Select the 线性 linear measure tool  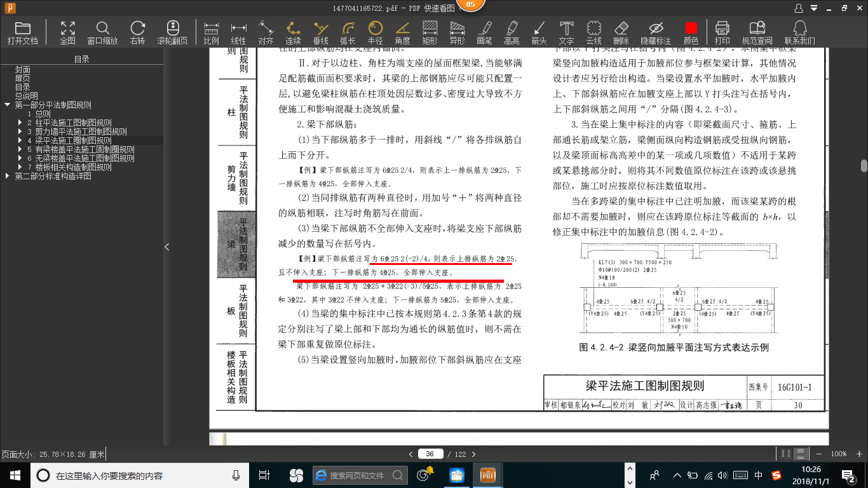pyautogui.click(x=238, y=32)
